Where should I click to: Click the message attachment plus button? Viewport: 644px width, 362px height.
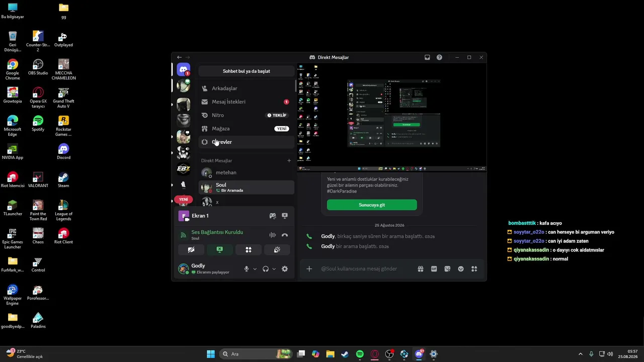tap(309, 269)
